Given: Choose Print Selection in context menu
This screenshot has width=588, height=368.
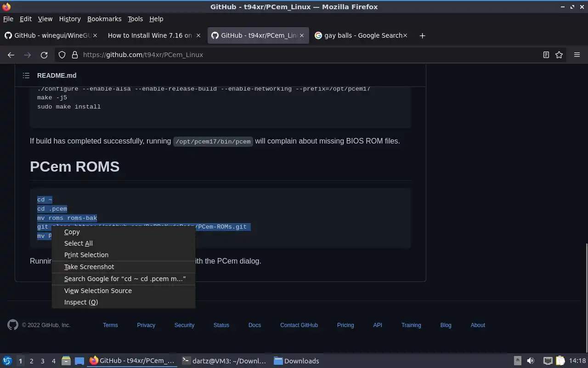Looking at the screenshot, I should click(123, 255).
